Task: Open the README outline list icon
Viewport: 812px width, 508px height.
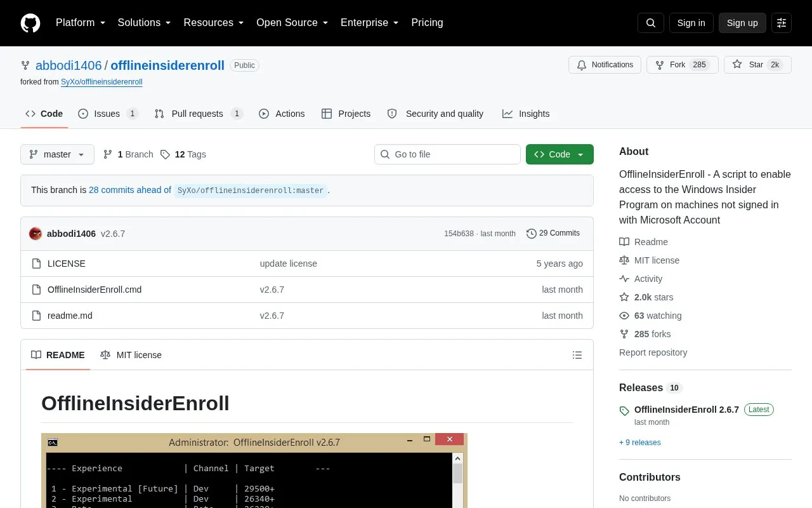Action: pyautogui.click(x=577, y=355)
